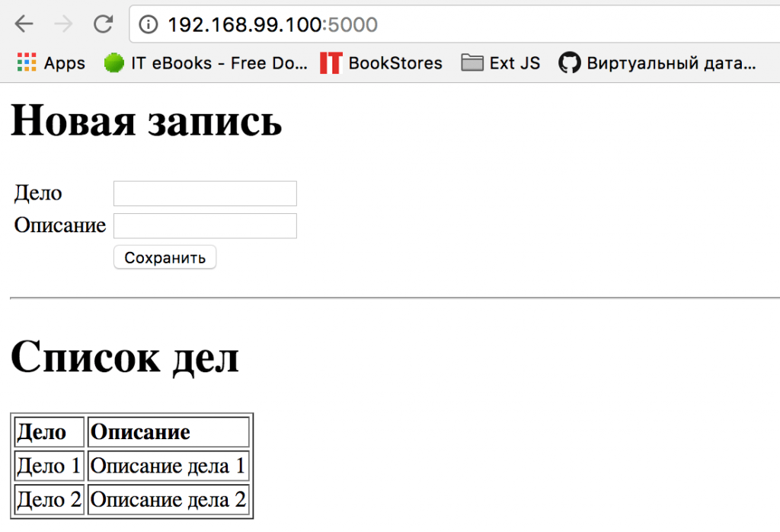The width and height of the screenshot is (780, 532).
Task: Expand the Ext JS bookmarks folder
Action: 501,63
